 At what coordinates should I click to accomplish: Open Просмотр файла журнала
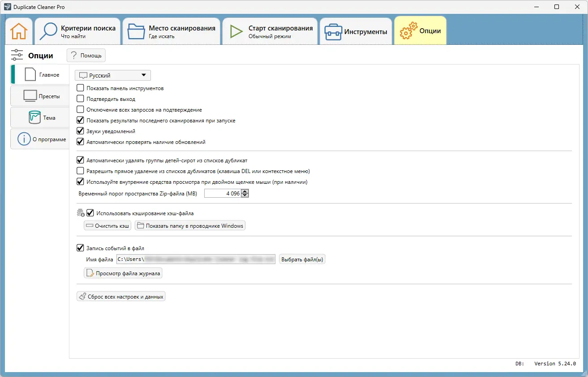(x=123, y=273)
